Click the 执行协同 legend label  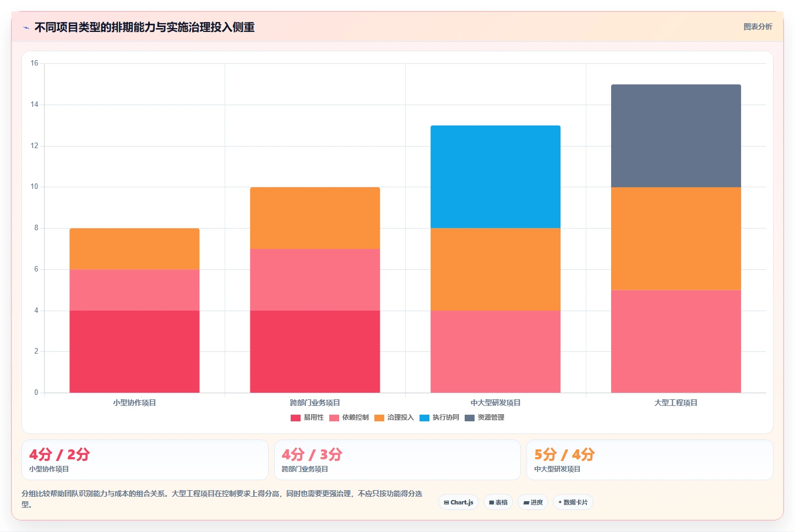tap(446, 417)
